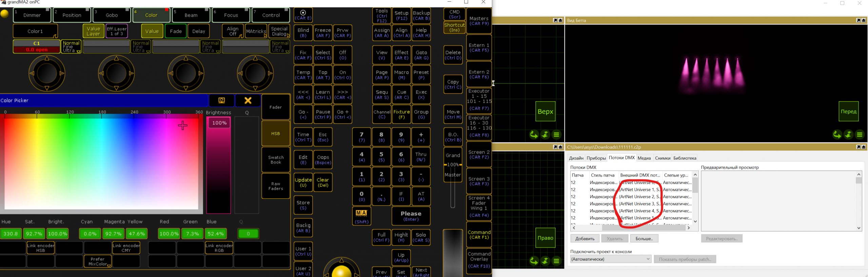Open the (Автоматически) console connection combo box
868x277 pixels.
pyautogui.click(x=611, y=259)
